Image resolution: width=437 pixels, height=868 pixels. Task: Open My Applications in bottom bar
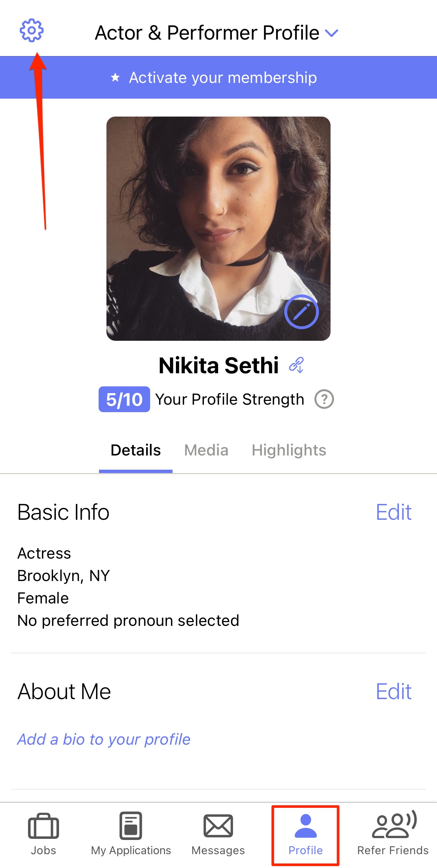[131, 834]
